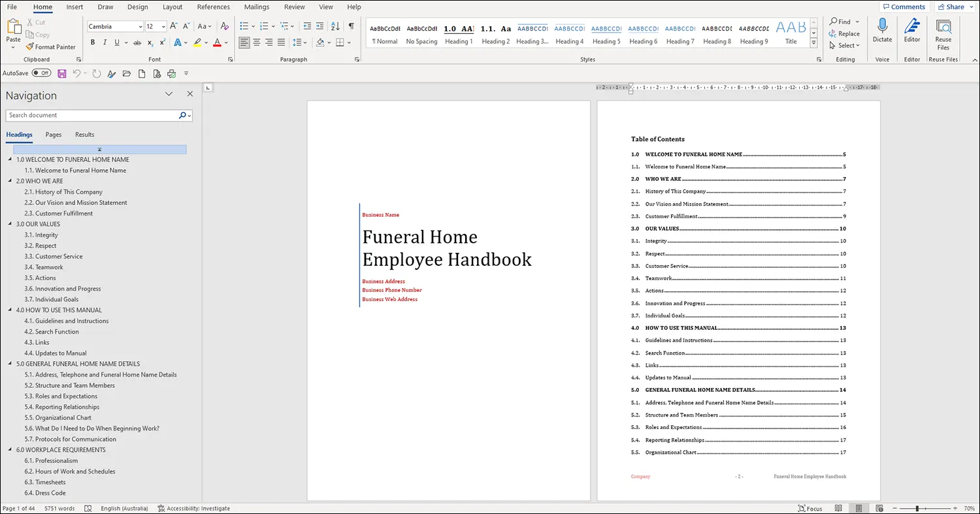Apply superscript formatting
Viewport: 980px width, 514px height.
click(x=162, y=42)
